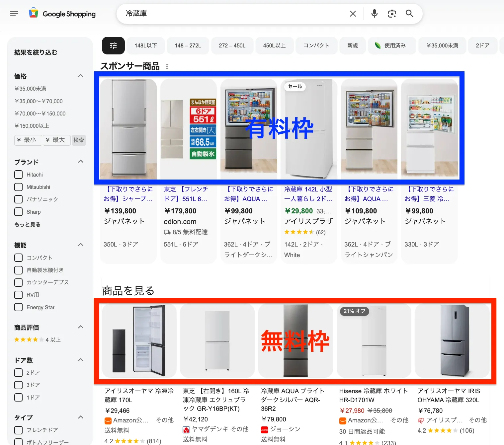Click Amazon seller icon for アイリスオーヤマ 170L
This screenshot has height=445, width=504.
pos(108,421)
